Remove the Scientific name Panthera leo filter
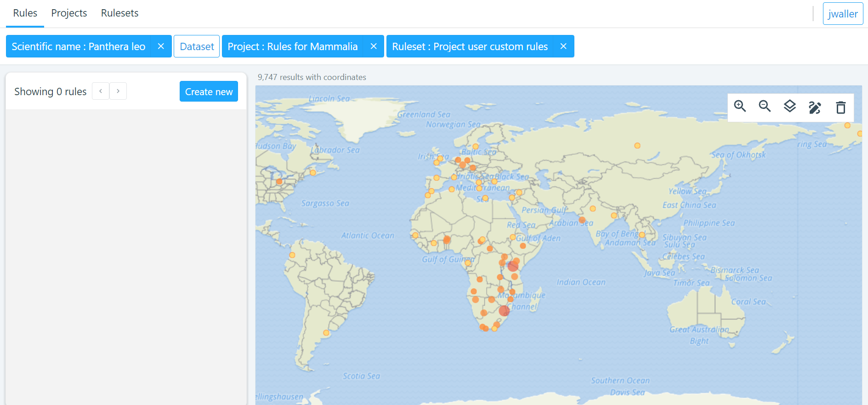 coord(161,46)
